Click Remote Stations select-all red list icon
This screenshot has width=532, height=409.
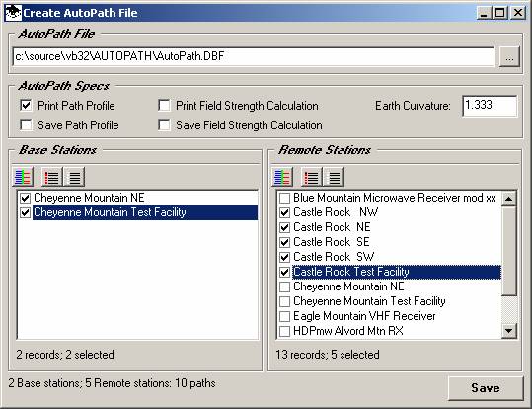coord(312,177)
